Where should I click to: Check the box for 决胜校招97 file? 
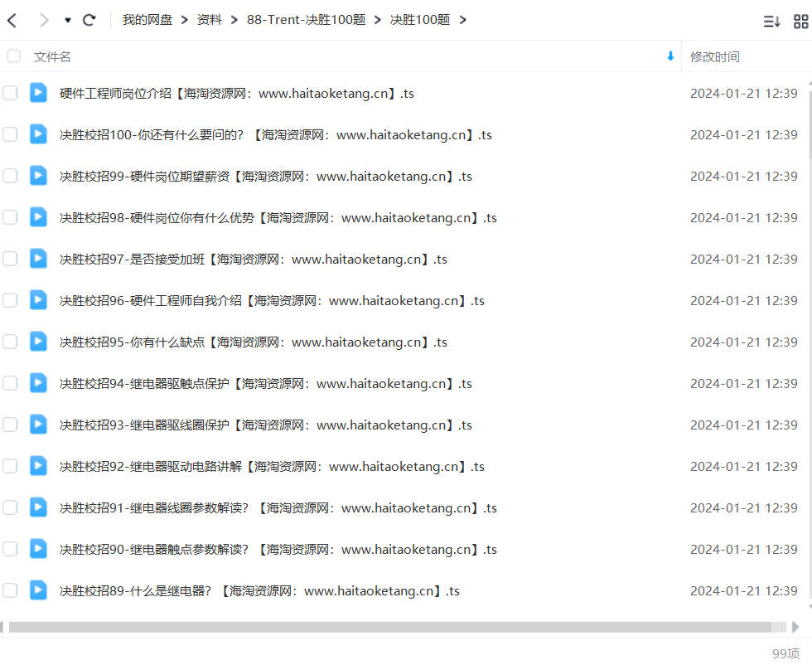tap(10, 260)
